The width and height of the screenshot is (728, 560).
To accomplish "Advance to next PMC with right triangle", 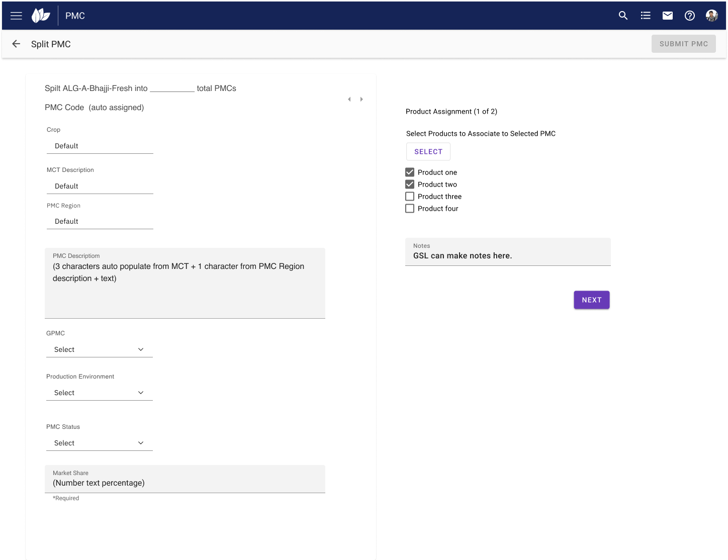I will (361, 100).
